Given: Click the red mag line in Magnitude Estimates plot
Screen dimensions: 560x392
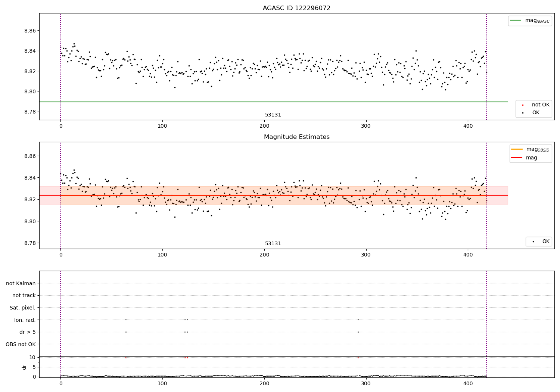Looking at the screenshot, I should tap(274, 195).
